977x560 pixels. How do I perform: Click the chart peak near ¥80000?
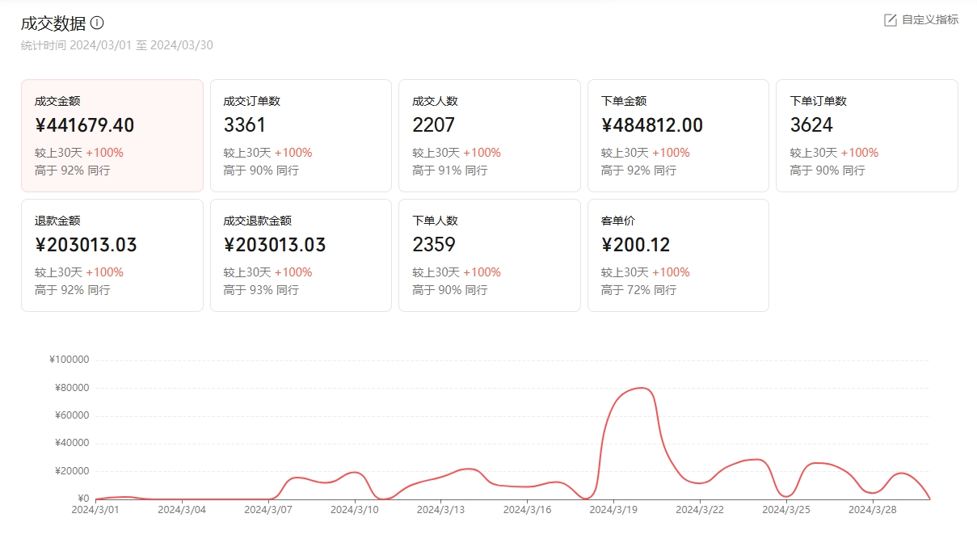641,388
